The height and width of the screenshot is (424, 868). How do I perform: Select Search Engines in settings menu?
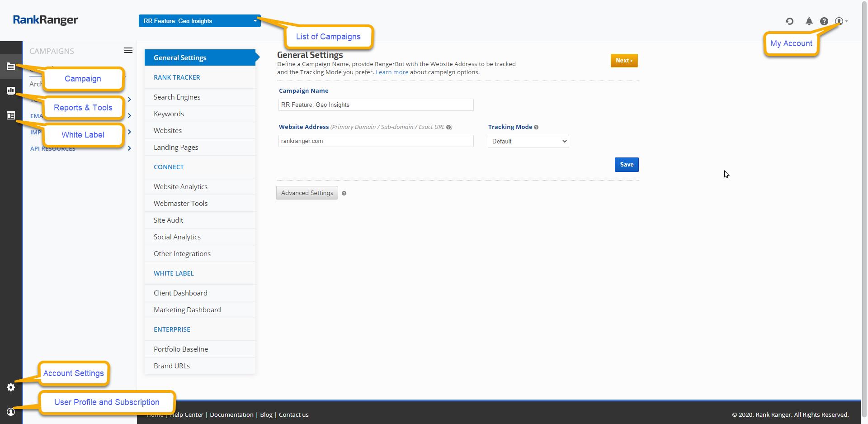(x=177, y=97)
